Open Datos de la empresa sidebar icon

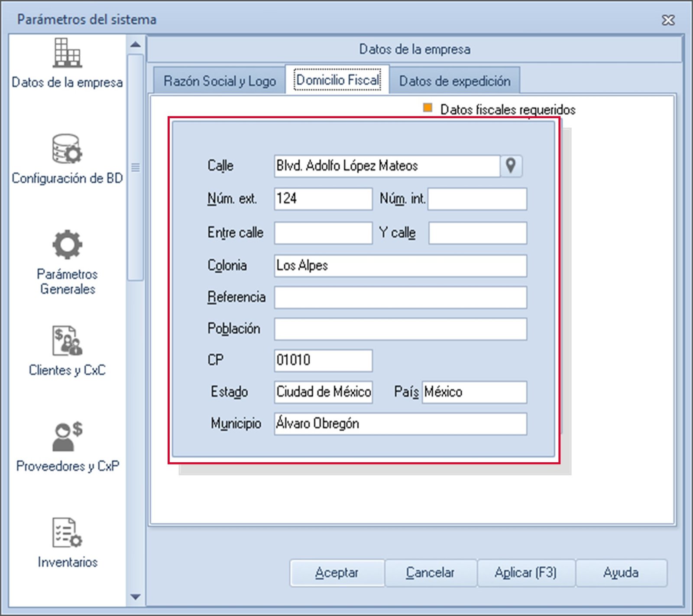pos(67,53)
